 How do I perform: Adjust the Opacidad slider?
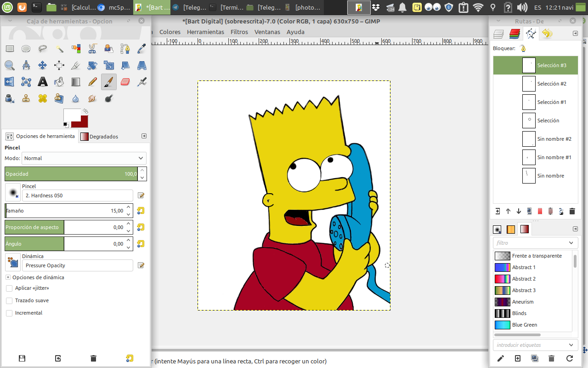point(71,174)
